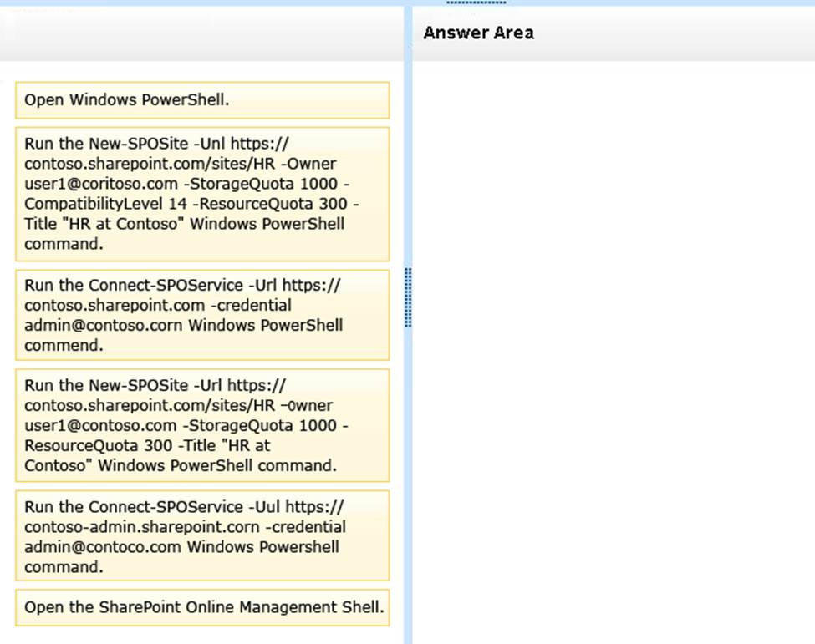Select New-SPOSite command with CompatibilityLevel 14
This screenshot has height=644, width=815.
pos(201,194)
